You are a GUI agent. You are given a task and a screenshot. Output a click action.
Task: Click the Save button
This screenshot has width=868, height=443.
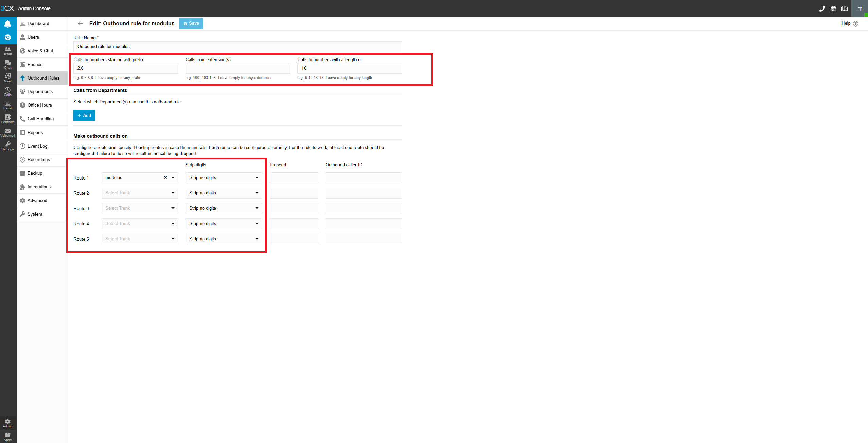point(191,23)
